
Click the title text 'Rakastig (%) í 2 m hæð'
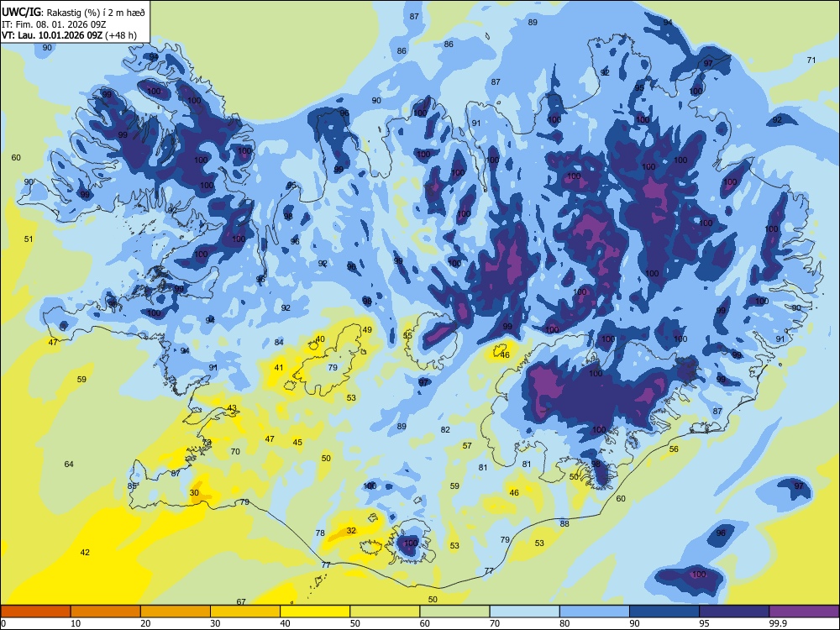point(97,13)
